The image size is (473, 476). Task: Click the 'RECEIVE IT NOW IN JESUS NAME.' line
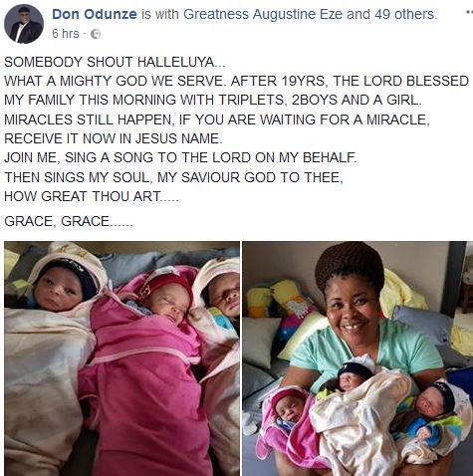(x=114, y=138)
